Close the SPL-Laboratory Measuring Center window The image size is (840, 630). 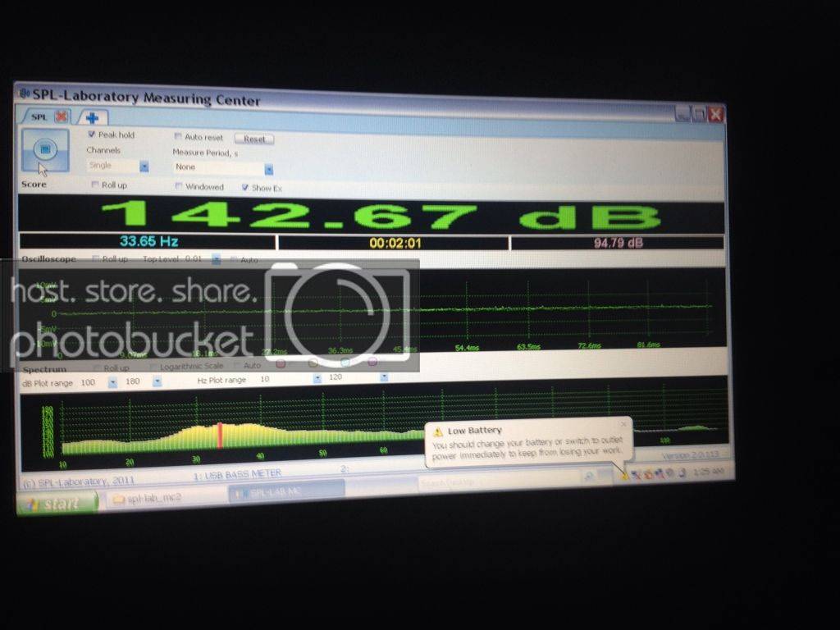(x=715, y=114)
